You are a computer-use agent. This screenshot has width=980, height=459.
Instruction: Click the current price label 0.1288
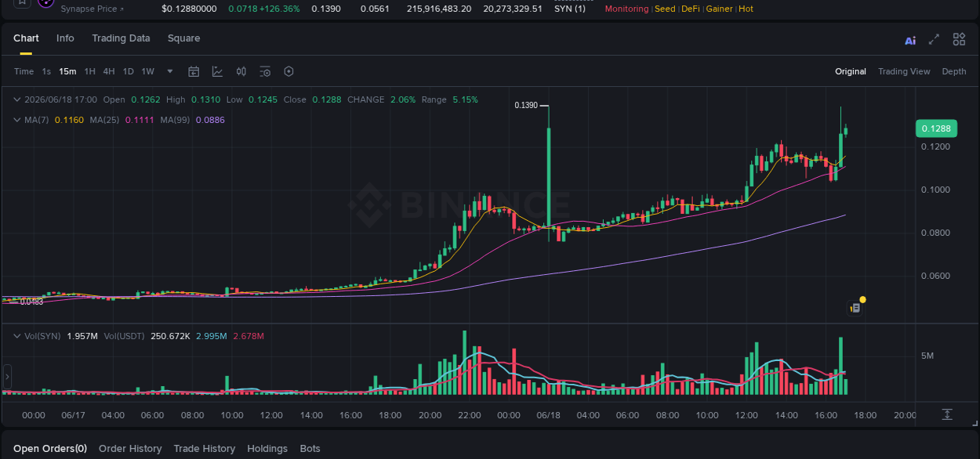(x=936, y=128)
